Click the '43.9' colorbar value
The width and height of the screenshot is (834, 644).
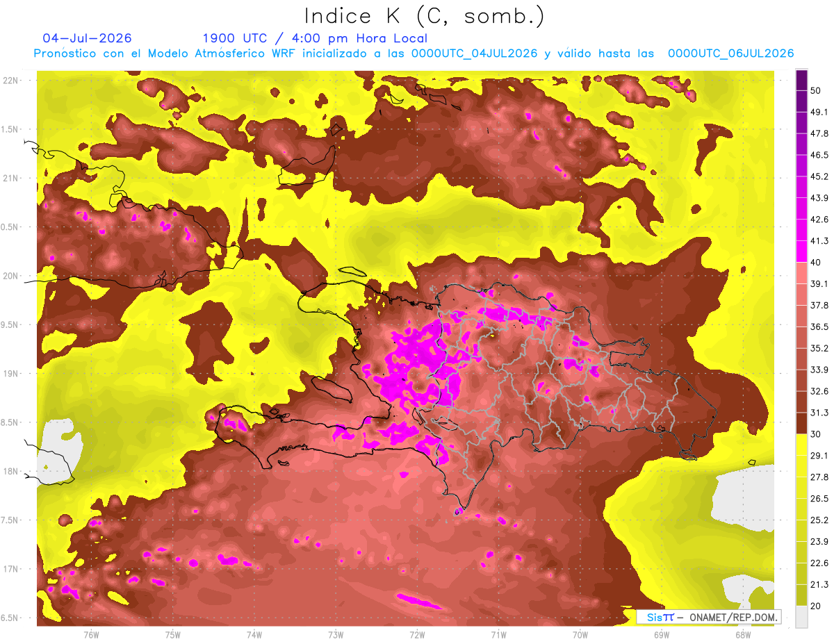[x=819, y=198]
